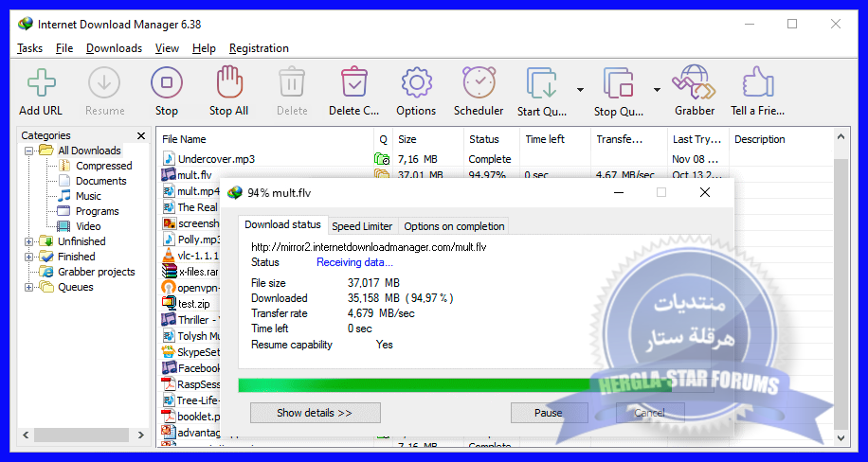Click the Show details >> button

coord(315,413)
